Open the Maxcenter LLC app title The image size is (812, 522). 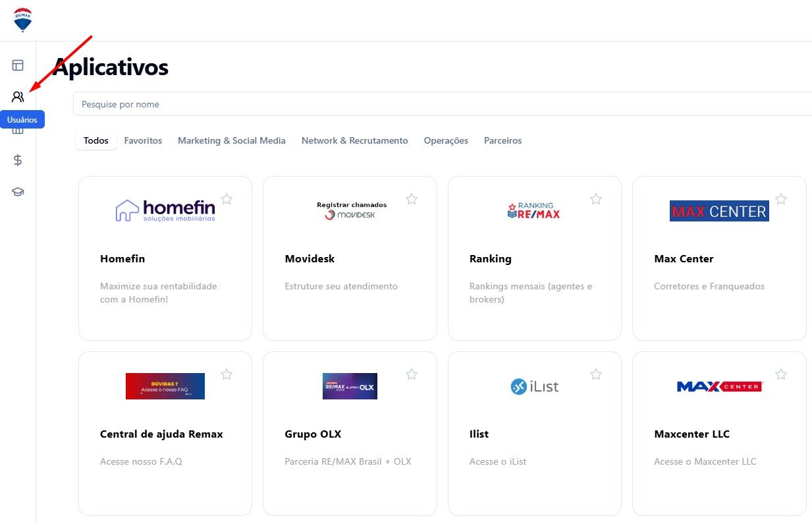691,434
